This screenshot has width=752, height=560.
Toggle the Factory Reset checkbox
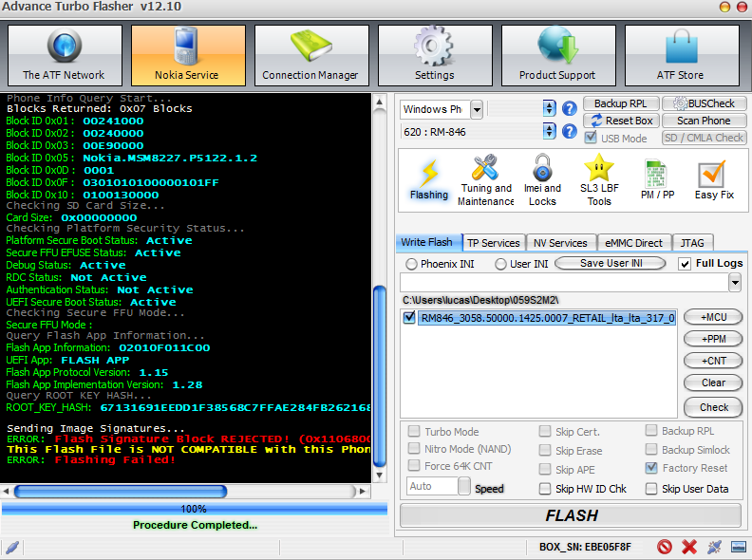point(651,468)
